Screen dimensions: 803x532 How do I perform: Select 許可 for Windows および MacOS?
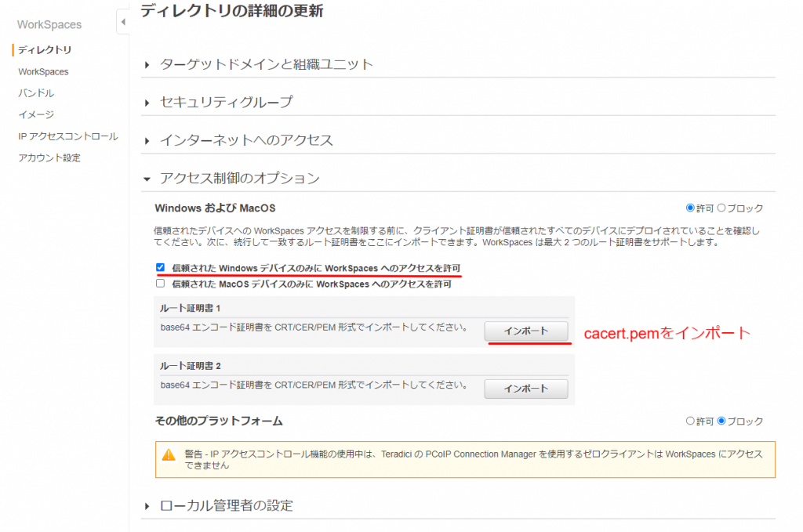[690, 208]
